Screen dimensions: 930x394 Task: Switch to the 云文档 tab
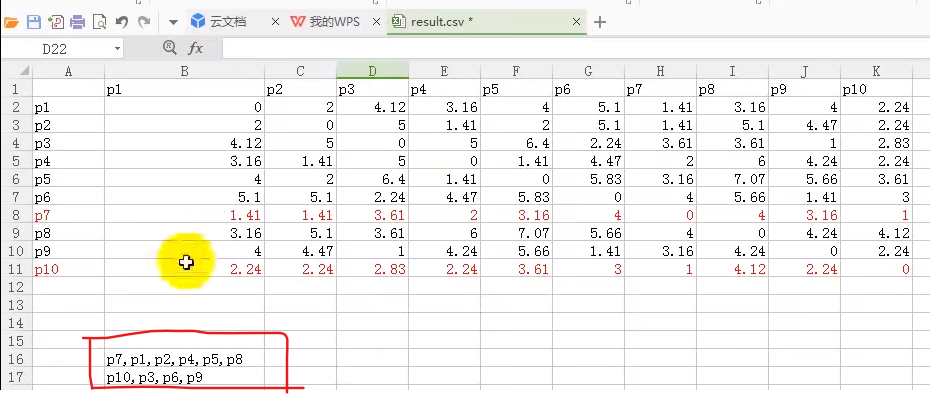coord(228,22)
